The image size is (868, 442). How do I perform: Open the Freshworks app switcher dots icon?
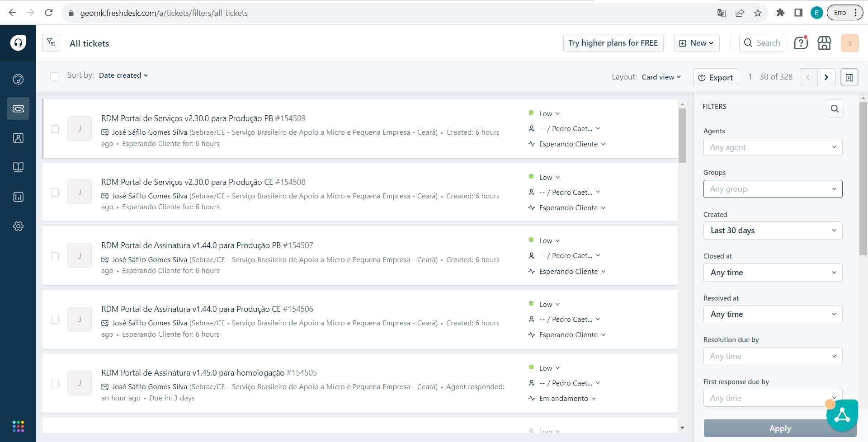[x=18, y=426]
